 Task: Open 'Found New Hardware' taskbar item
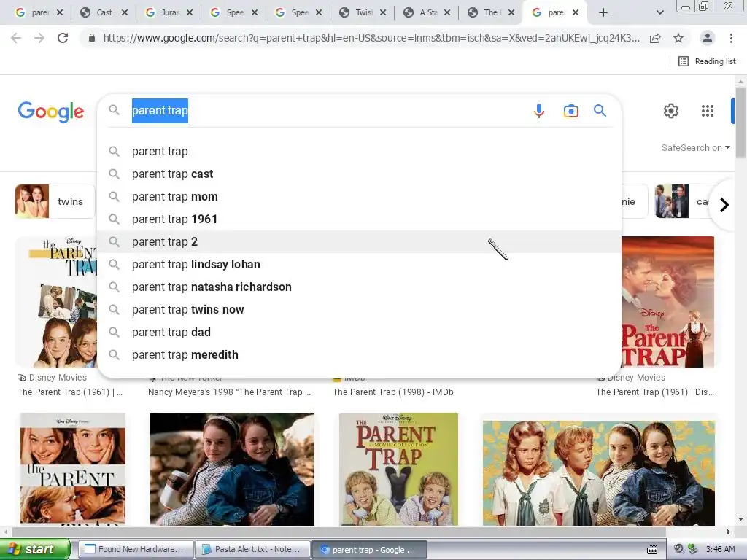tap(136, 550)
